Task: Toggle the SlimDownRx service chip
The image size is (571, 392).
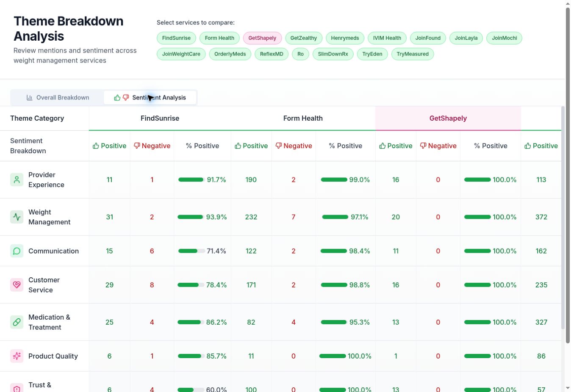Action: coord(333,54)
